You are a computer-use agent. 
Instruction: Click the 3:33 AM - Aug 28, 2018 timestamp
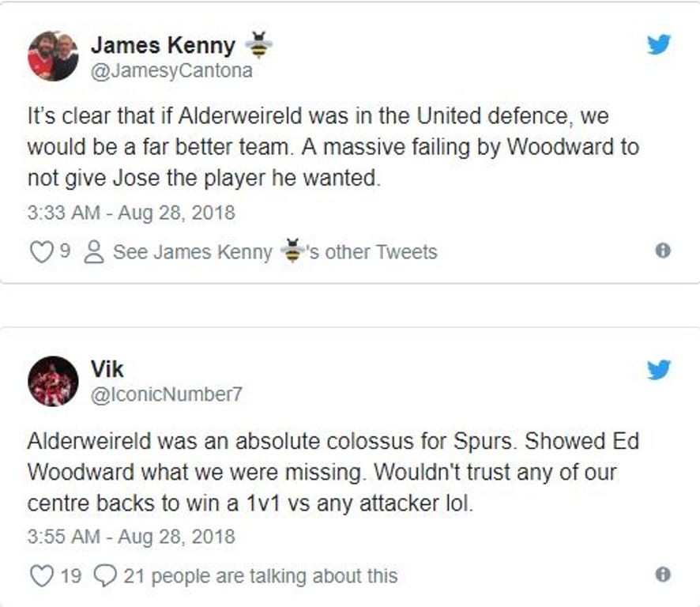point(131,213)
